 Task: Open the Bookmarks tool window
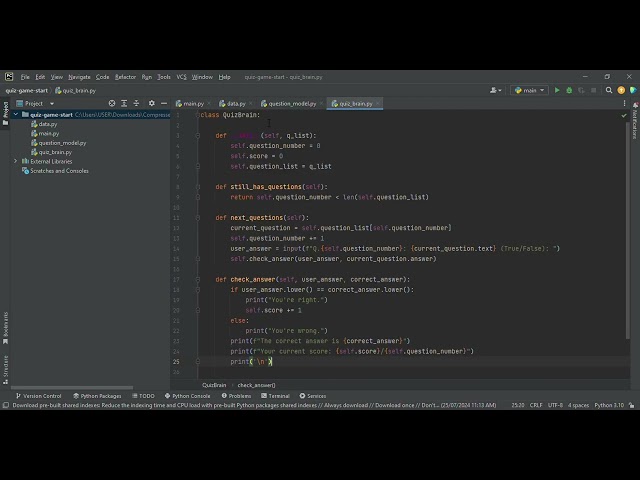(x=5, y=328)
